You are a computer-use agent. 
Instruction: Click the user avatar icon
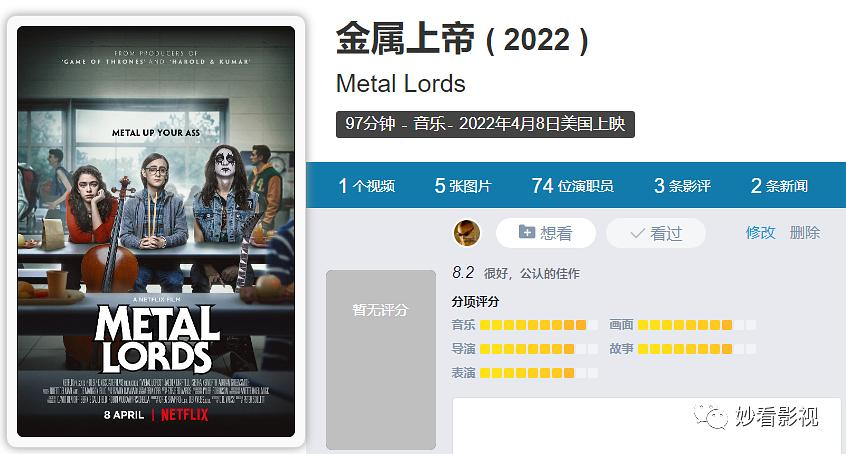click(x=466, y=233)
